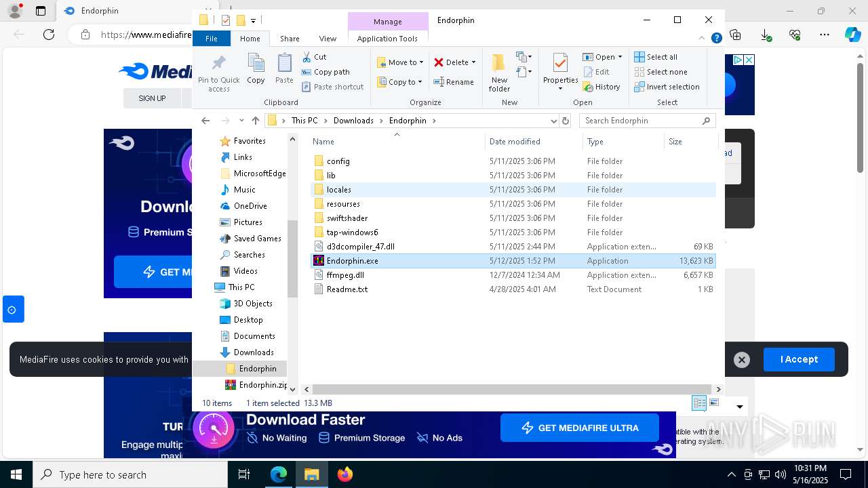Open the recent locations dropdown arrow
This screenshot has height=488, width=868.
pos(241,121)
